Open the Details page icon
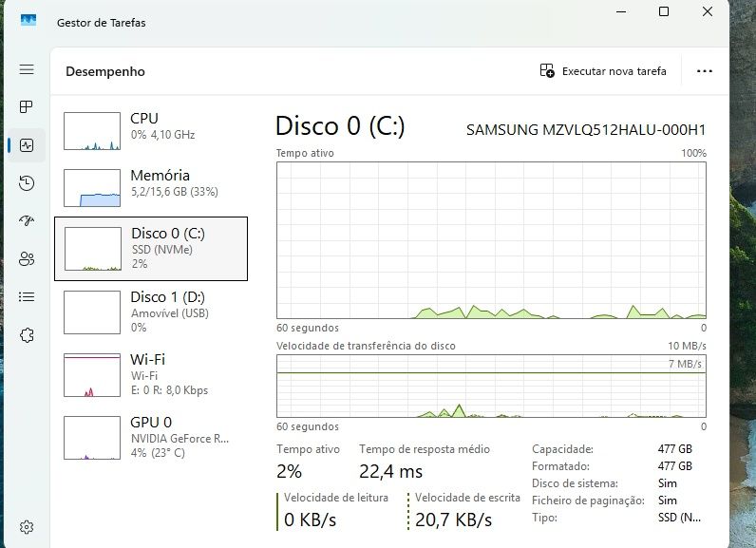This screenshot has width=756, height=548. click(27, 296)
